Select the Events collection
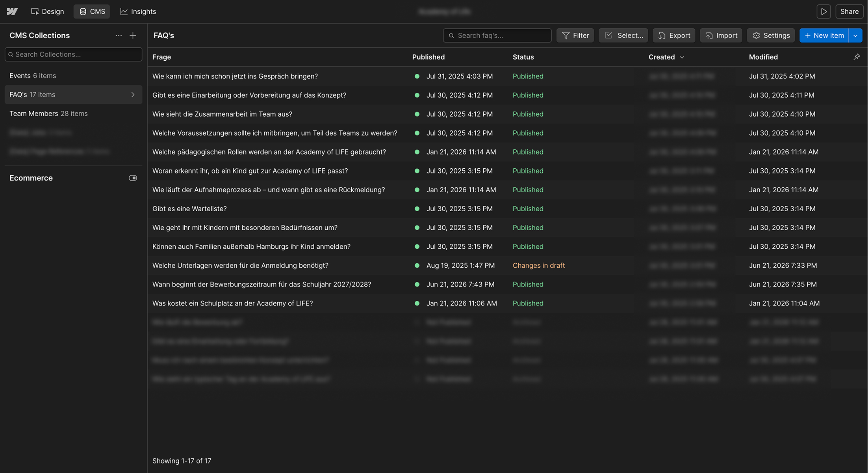Viewport: 868px width, 473px height. click(x=74, y=76)
